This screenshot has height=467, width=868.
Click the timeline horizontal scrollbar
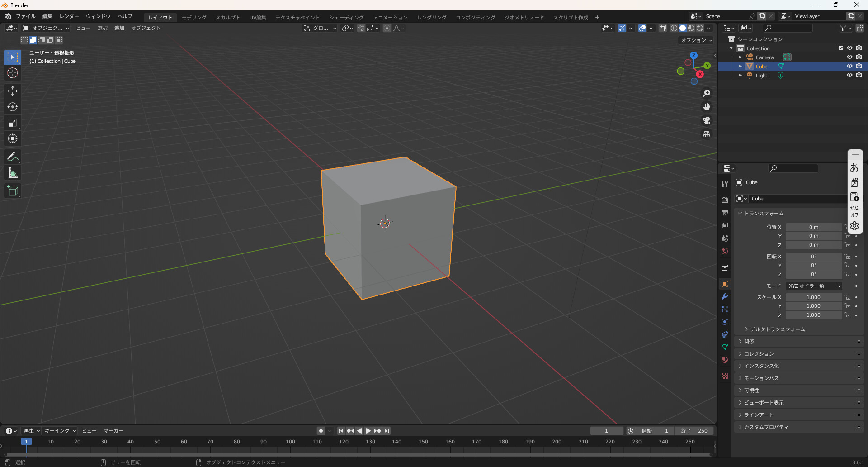click(x=358, y=454)
